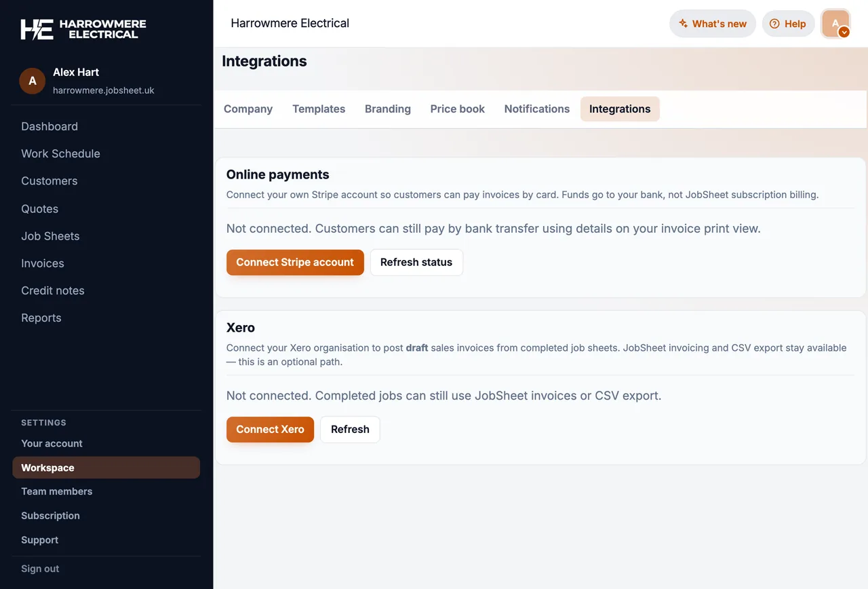868x589 pixels.
Task: Open Subscription settings
Action: coord(50,516)
